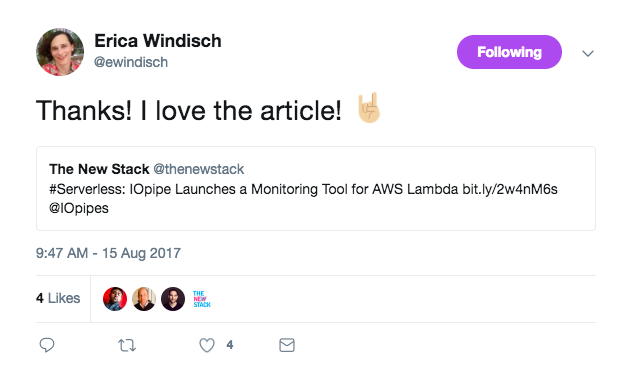This screenshot has width=631, height=371.
Task: Expand the tweet options chevron
Action: tap(588, 53)
